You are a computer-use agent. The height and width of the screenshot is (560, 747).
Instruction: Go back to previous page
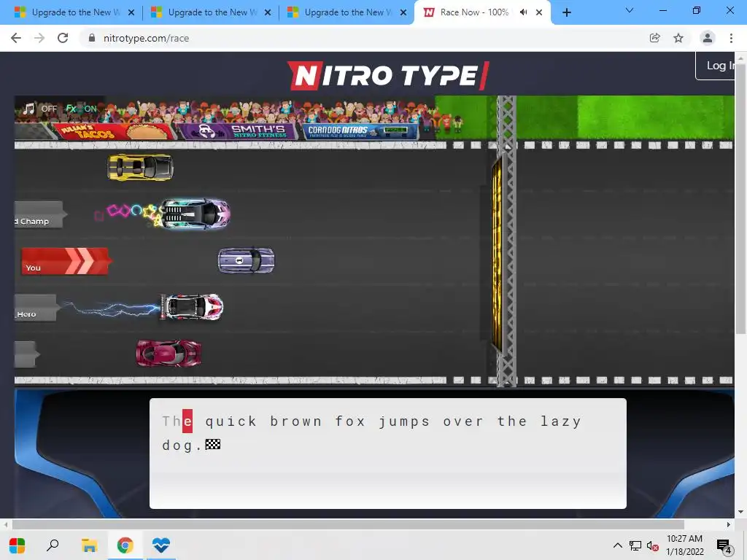16,38
